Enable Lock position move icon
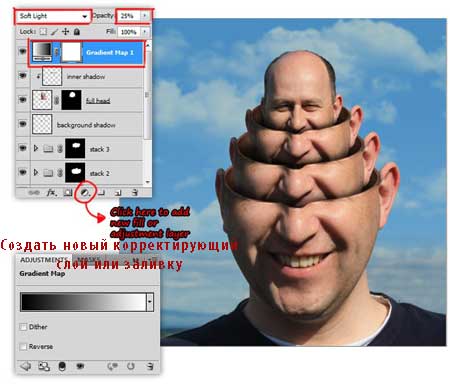Image resolution: width=450 pixels, height=384 pixels. tap(66, 32)
